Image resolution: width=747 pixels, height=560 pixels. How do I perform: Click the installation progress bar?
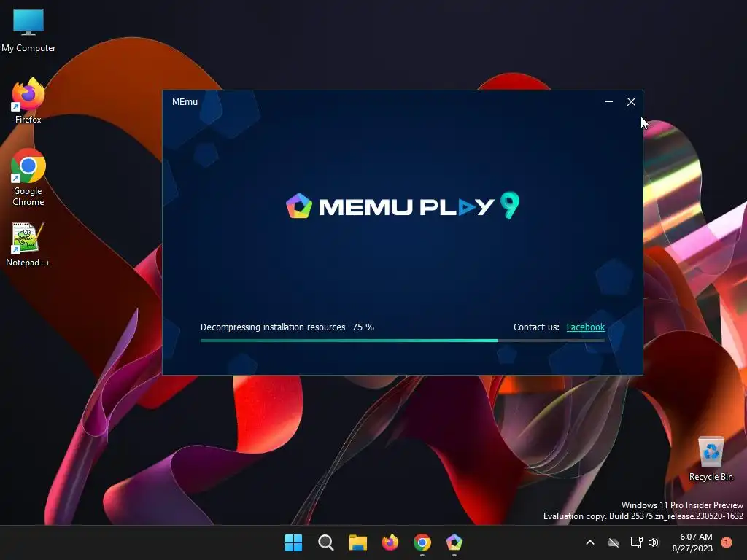[x=403, y=341]
